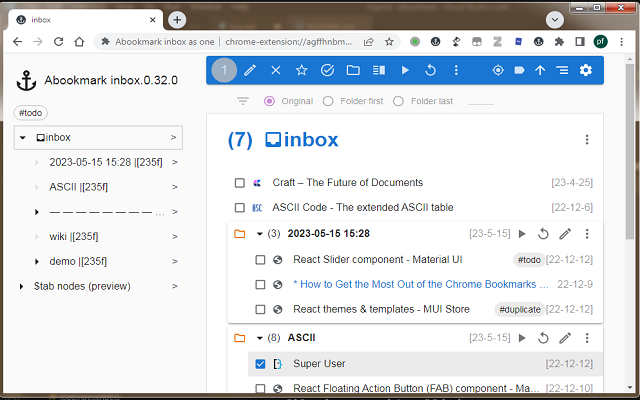Click the X delete icon in blue toolbar
Viewport: 640px width, 400px height.
click(276, 70)
